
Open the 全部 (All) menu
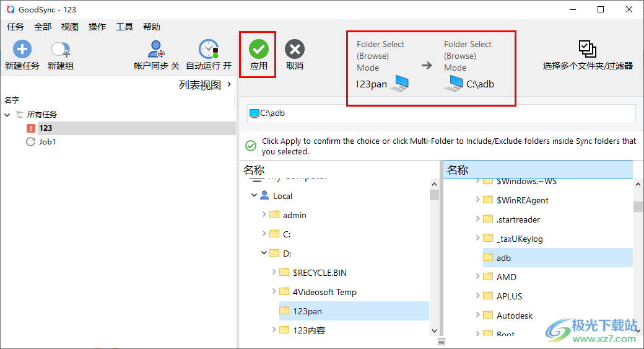click(x=43, y=27)
